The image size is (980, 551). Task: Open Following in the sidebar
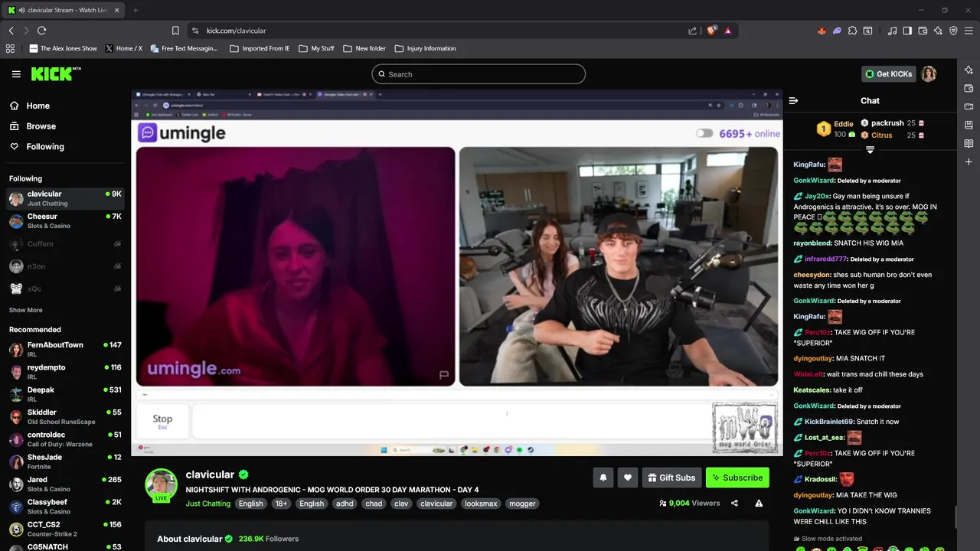click(x=44, y=146)
